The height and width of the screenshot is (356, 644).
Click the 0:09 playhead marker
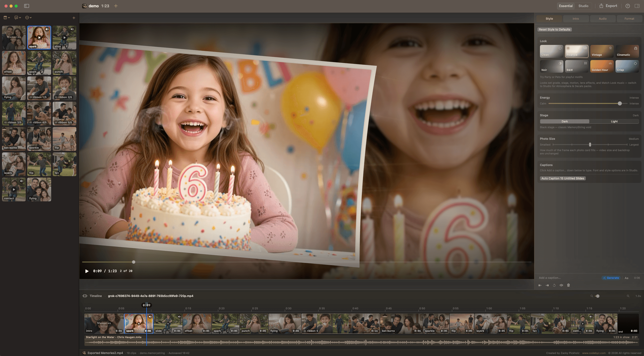[146, 305]
